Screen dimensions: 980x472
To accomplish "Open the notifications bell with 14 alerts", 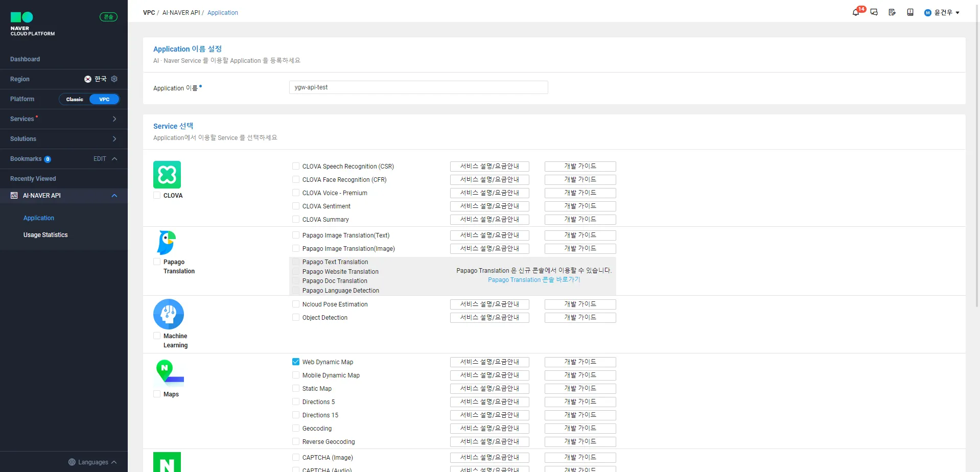I will click(x=856, y=12).
